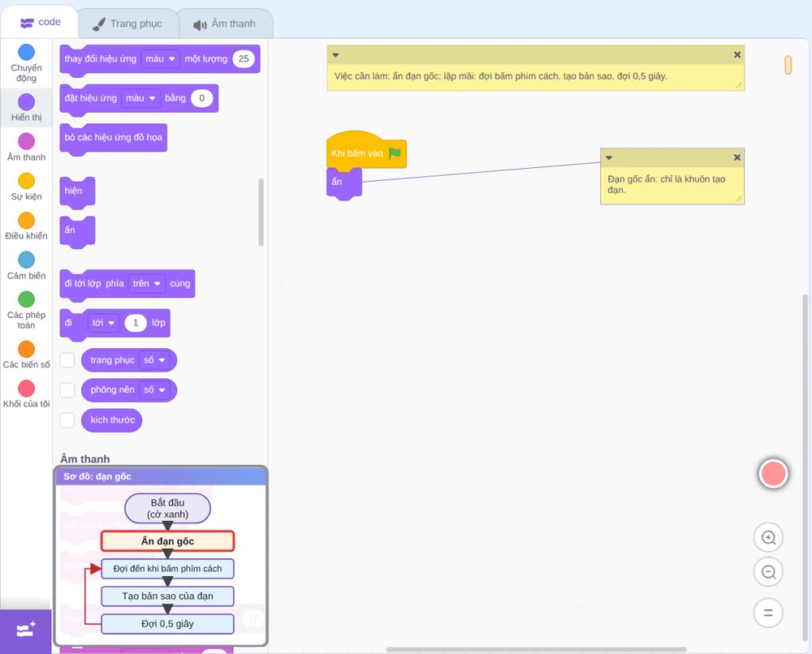Close the 'Việc cần làm' comment

point(737,55)
